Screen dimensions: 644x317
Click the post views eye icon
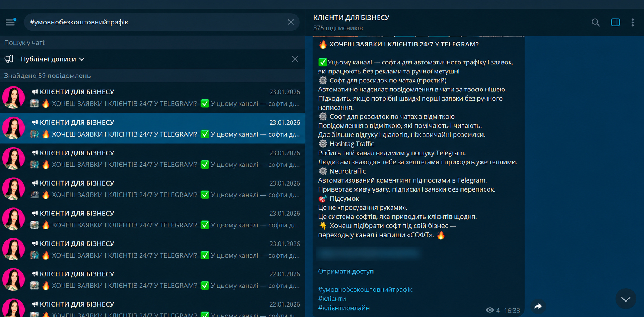point(490,310)
